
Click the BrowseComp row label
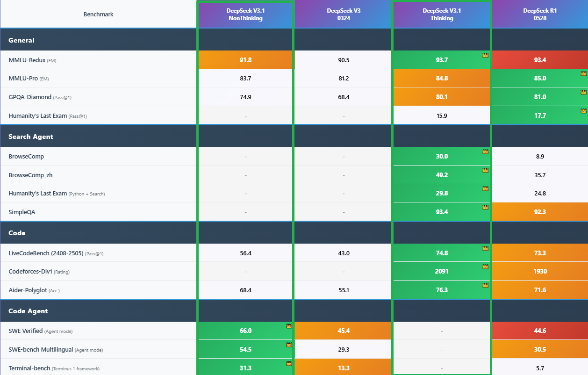[x=26, y=156]
